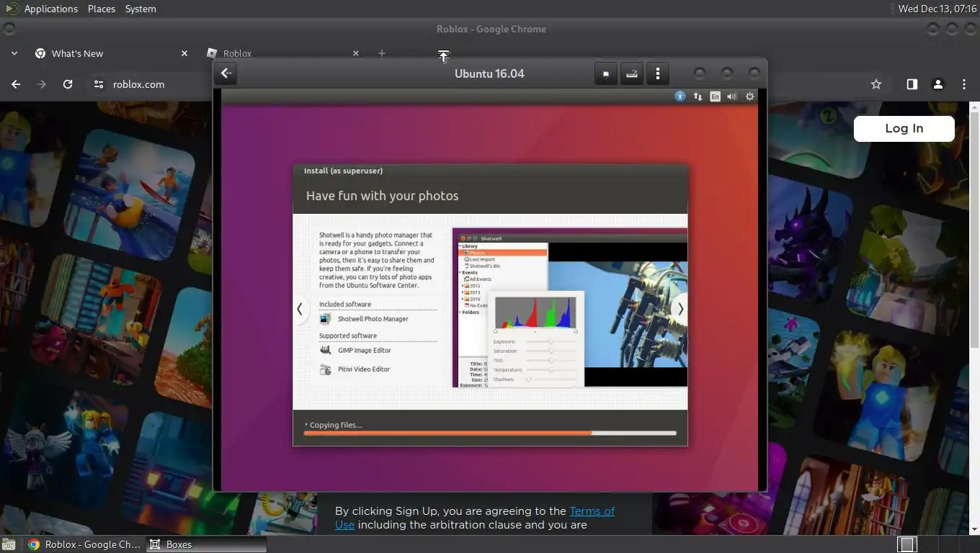
Task: Go back in Chrome
Action: (16, 84)
